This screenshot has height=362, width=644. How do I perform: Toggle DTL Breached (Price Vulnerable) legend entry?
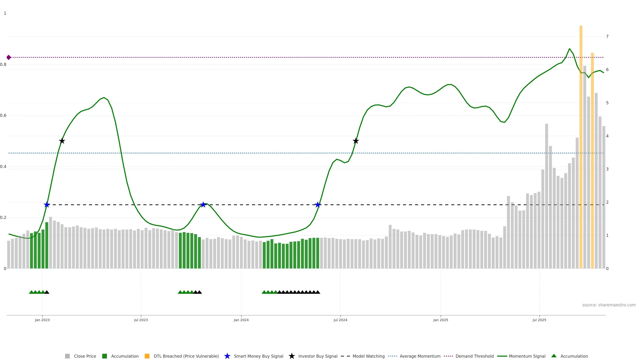(186, 356)
